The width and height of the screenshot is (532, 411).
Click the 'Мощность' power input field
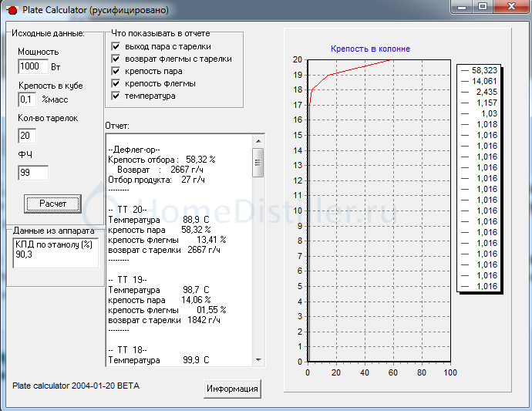pyautogui.click(x=32, y=66)
